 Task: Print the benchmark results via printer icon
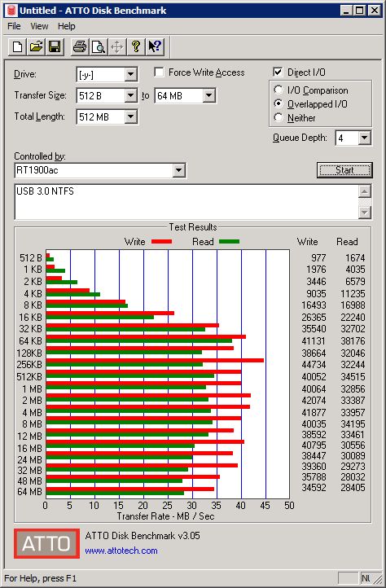80,47
